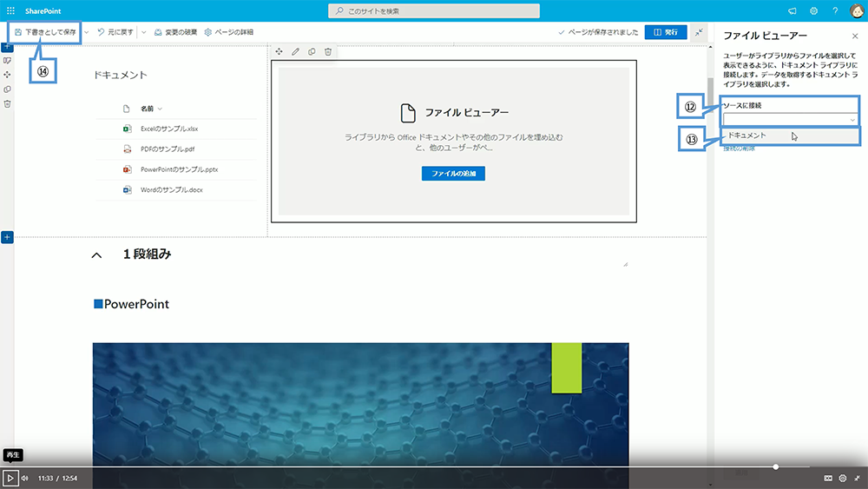This screenshot has height=489, width=868.
Task: Click the Word icon beside Wordのサンプル
Action: 127,190
